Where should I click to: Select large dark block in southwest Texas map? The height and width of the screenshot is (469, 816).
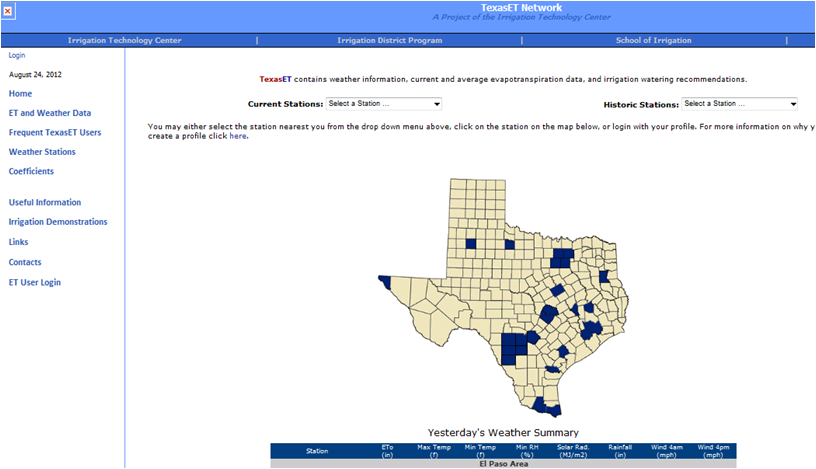point(514,349)
